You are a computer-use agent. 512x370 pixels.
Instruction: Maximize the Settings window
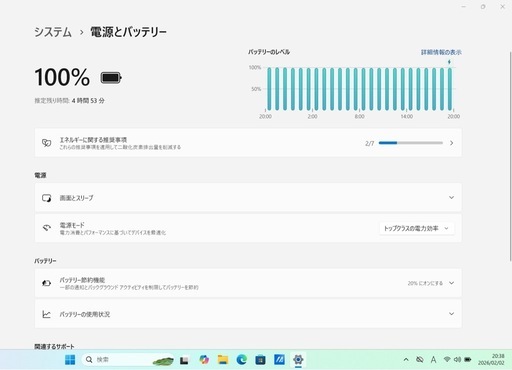(483, 7)
